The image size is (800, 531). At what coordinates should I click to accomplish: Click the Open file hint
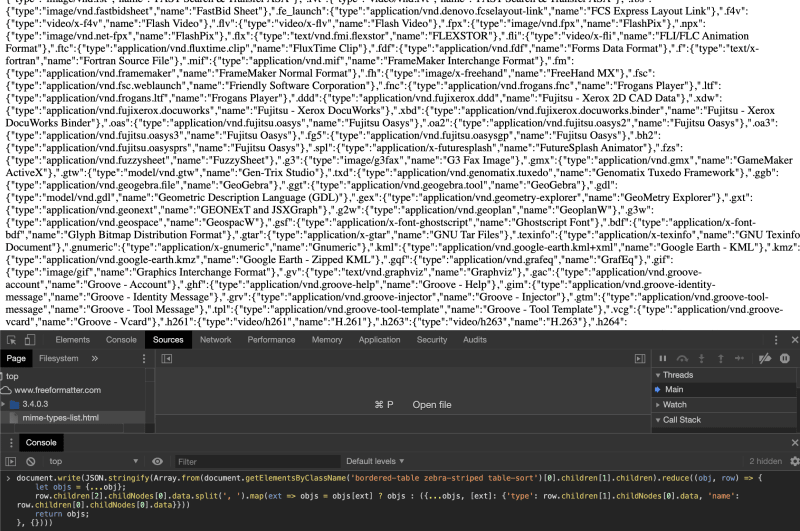432,404
